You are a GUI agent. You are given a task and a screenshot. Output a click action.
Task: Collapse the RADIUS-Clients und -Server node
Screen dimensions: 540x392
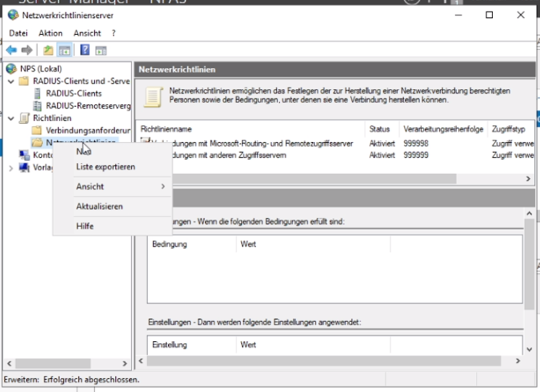[11, 81]
